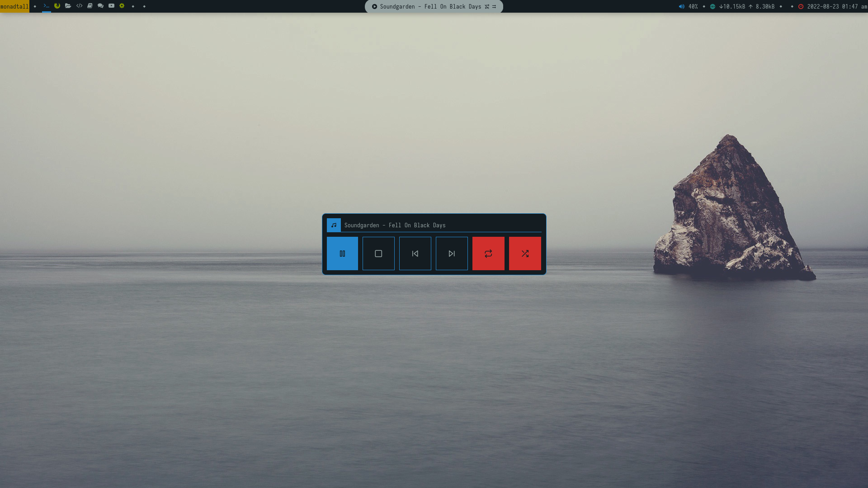Click the 2022-08-23 date and time
The image size is (868, 488).
click(837, 6)
